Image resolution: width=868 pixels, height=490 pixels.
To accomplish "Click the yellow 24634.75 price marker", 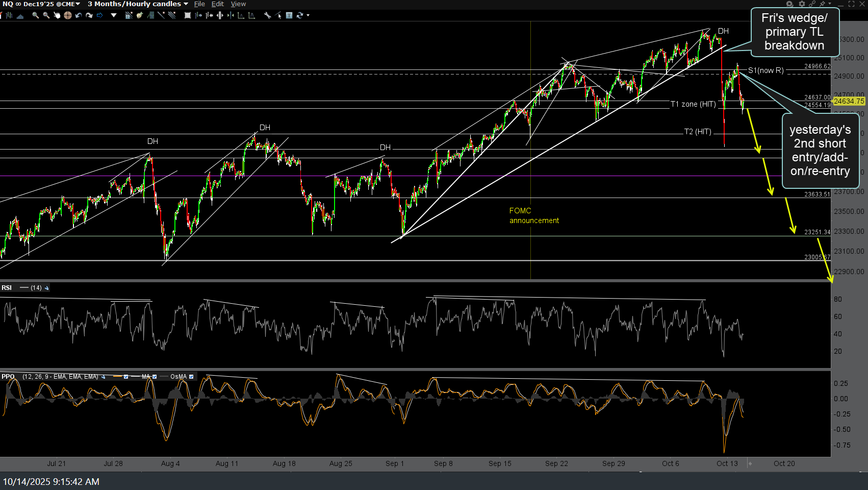I will coord(849,101).
